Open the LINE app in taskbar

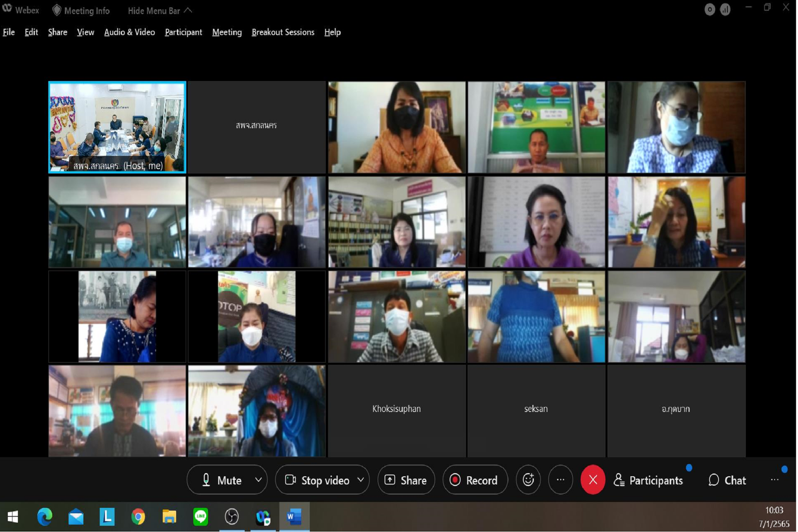point(200,517)
